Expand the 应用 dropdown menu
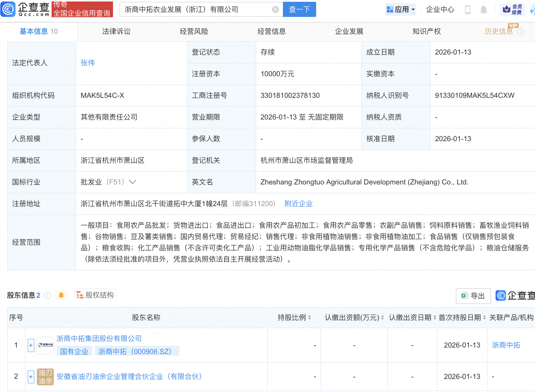The width and height of the screenshot is (535, 392). pos(401,9)
